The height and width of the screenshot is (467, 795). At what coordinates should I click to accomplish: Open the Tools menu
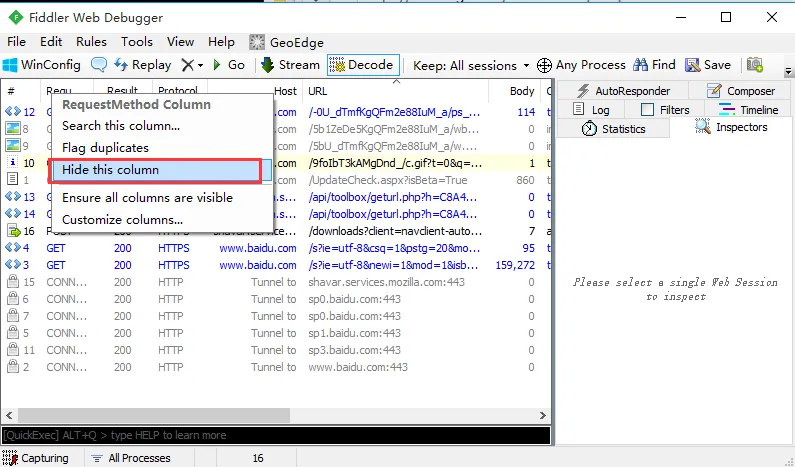pyautogui.click(x=136, y=42)
